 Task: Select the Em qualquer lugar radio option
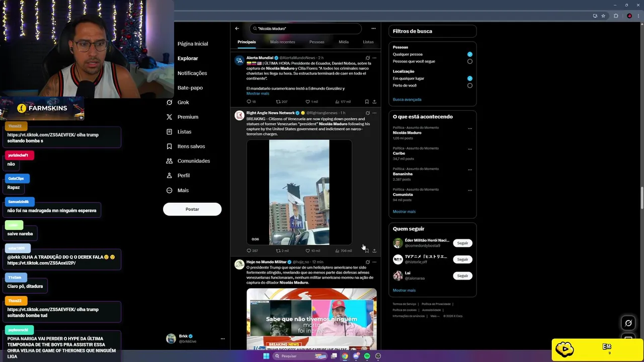pyautogui.click(x=470, y=78)
